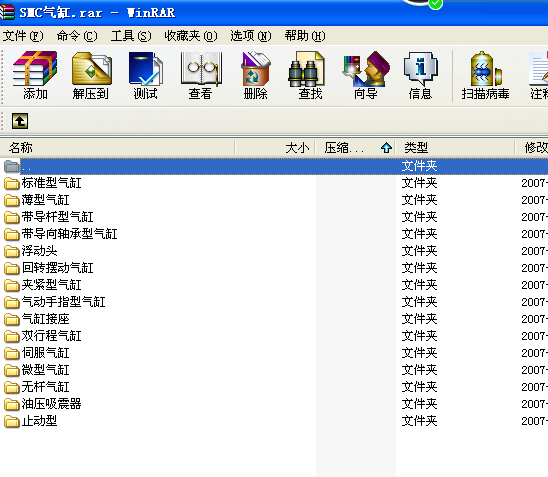
Task: Click the 文件夹 type cell for 气缸接座
Action: [x=419, y=319]
